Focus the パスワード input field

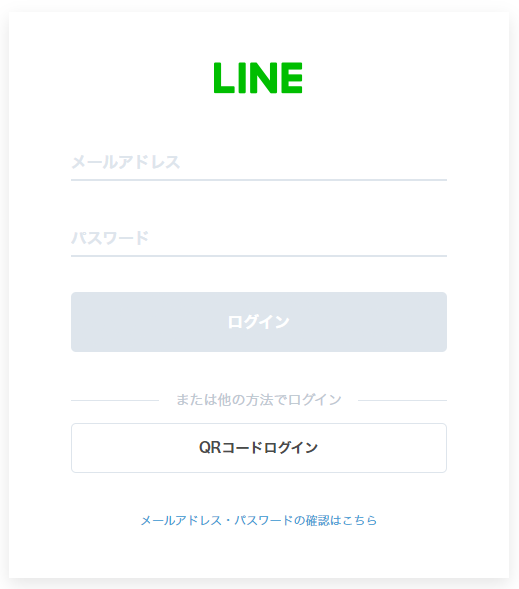click(x=259, y=239)
